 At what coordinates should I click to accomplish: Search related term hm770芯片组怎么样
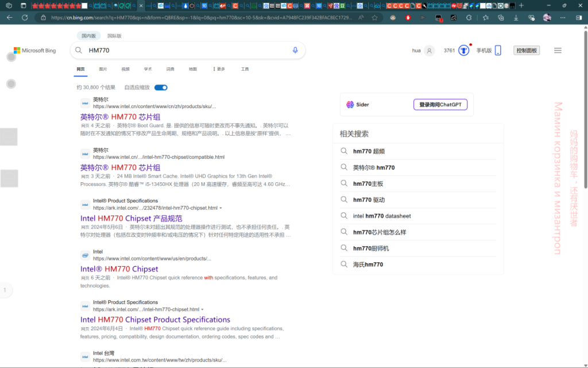(380, 232)
